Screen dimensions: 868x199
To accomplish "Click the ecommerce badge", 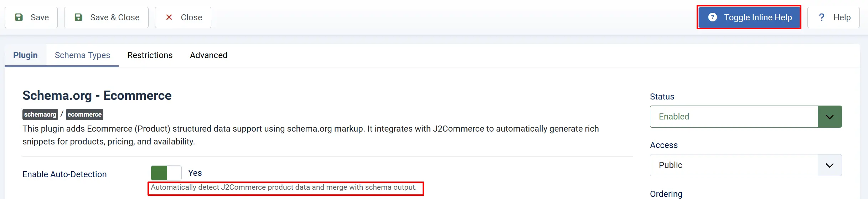I will 84,114.
